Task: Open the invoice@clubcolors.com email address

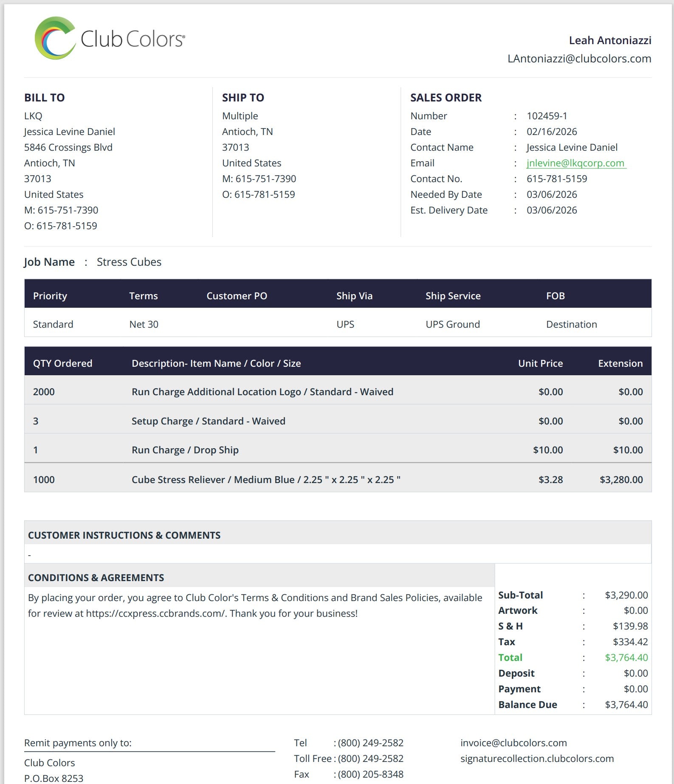Action: [x=513, y=743]
